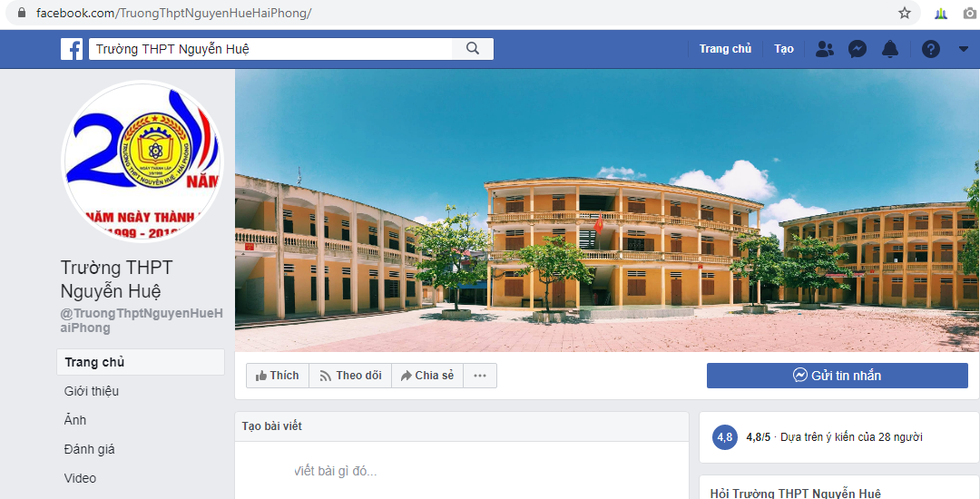This screenshot has height=499, width=980.
Task: Click the search magnifier button
Action: pos(473,49)
